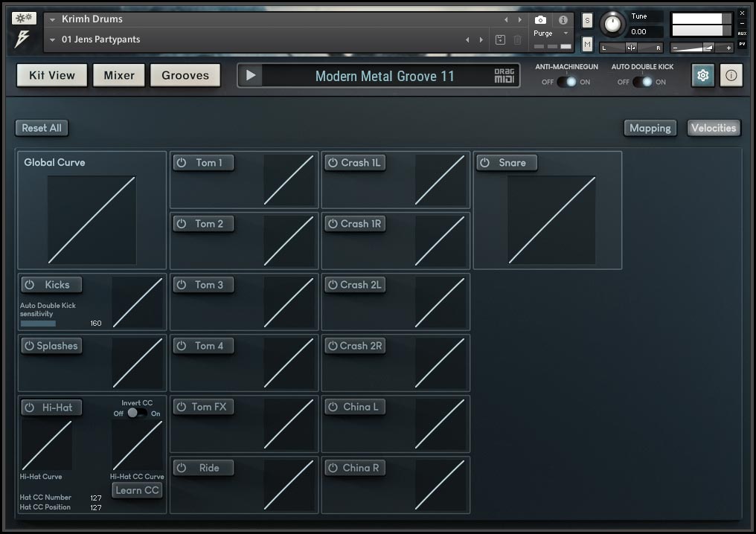
Task: Click the save snapshot icon
Action: pos(501,40)
